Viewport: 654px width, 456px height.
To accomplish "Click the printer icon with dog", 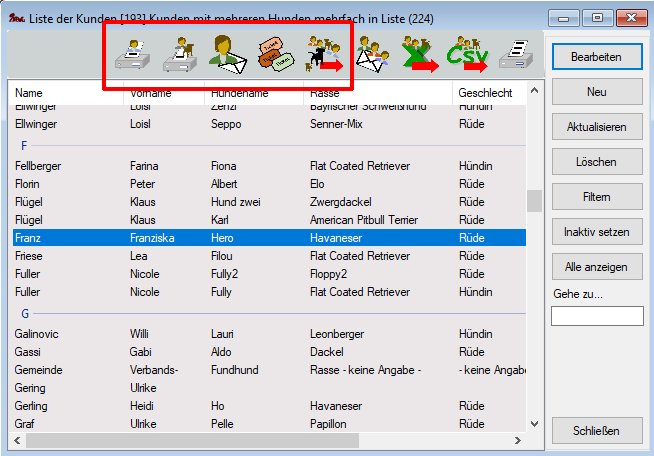I will click(181, 56).
